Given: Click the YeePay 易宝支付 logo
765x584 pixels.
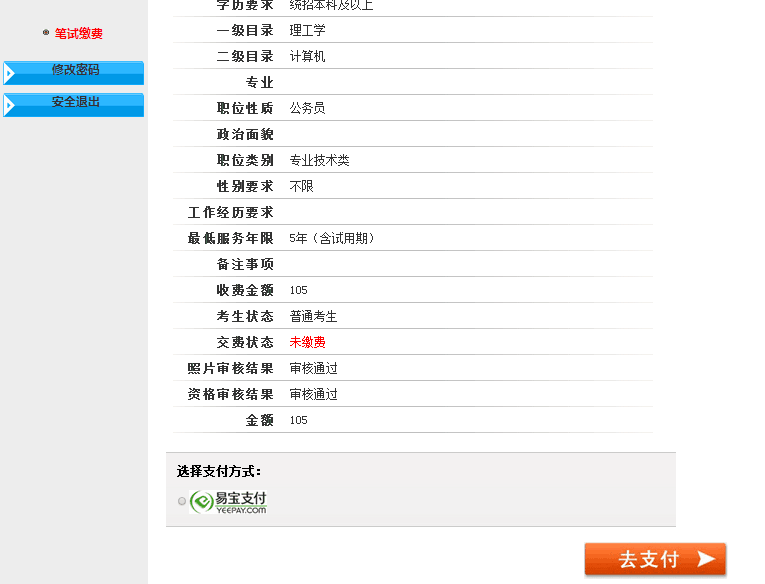Looking at the screenshot, I should [x=228, y=501].
